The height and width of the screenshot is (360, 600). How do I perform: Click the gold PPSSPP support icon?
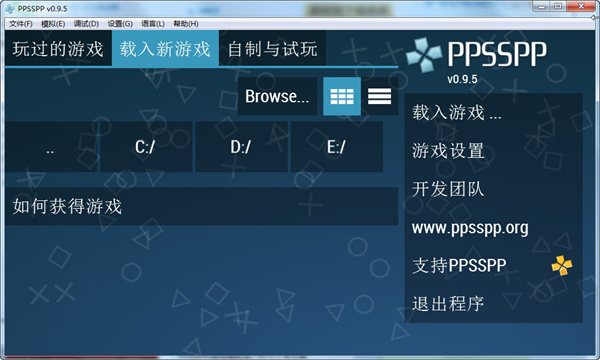[562, 265]
